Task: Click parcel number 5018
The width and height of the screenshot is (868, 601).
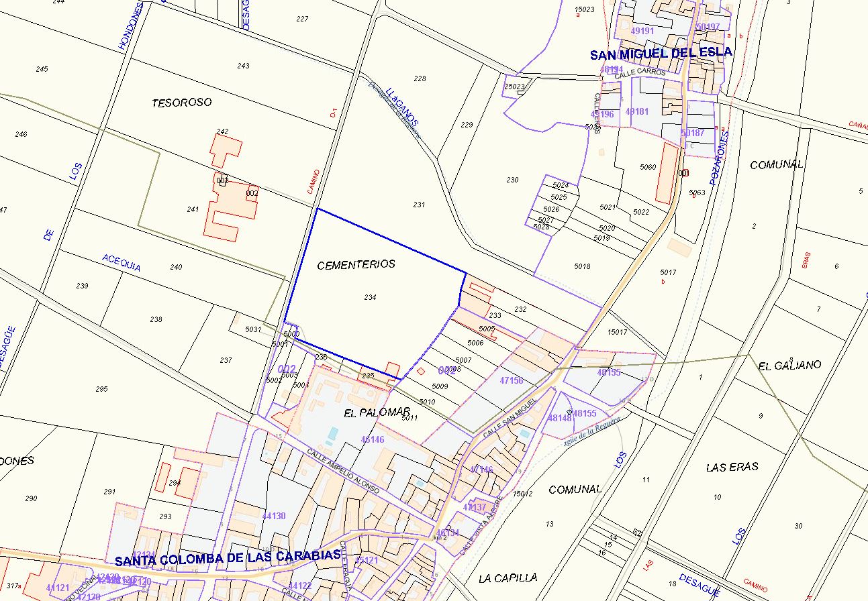Action: click(x=582, y=266)
